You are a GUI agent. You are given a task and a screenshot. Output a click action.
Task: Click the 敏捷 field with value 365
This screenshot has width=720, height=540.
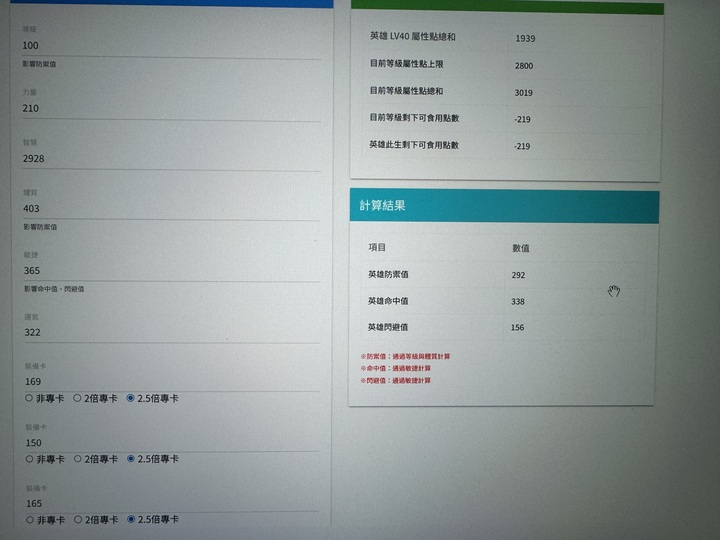(x=170, y=271)
